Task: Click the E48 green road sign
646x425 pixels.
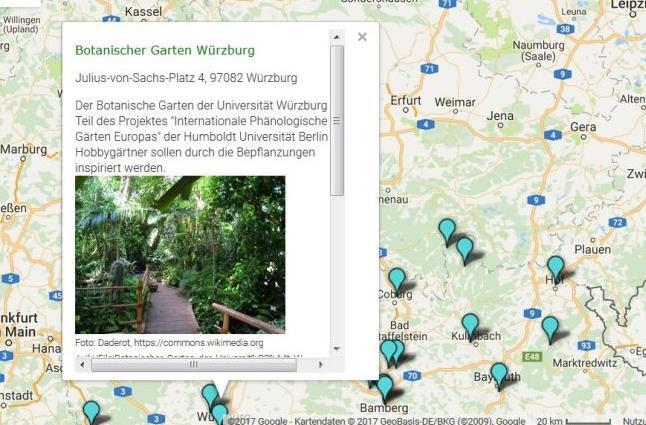Action: point(532,356)
